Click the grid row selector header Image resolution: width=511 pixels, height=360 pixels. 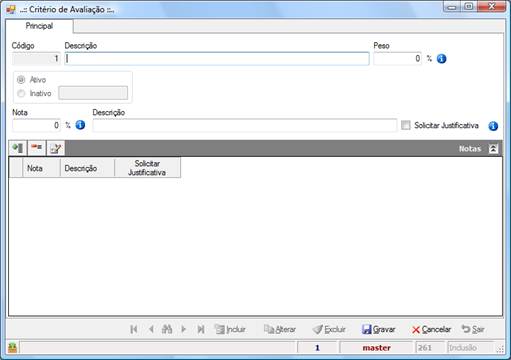(x=16, y=168)
